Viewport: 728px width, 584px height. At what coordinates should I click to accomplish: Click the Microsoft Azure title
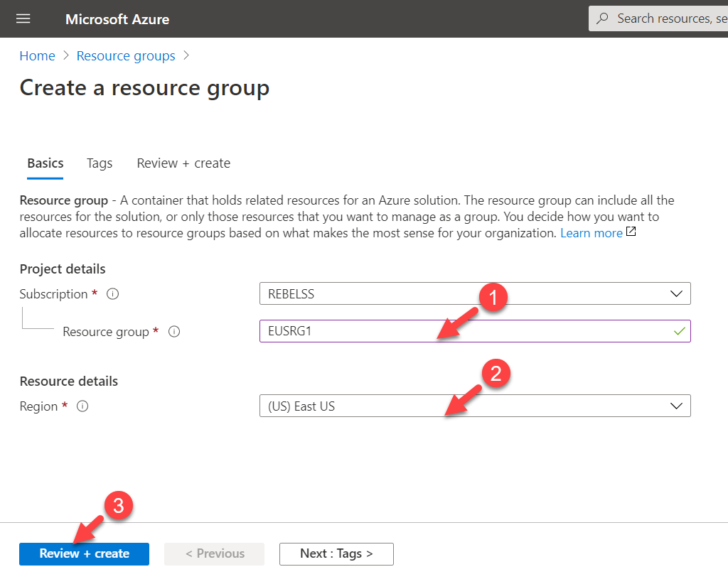click(117, 19)
